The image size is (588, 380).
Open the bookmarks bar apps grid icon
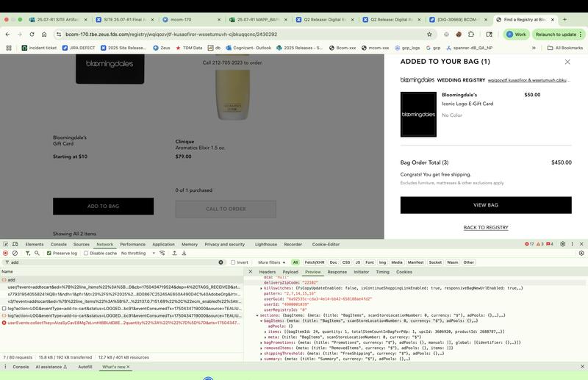[x=9, y=48]
